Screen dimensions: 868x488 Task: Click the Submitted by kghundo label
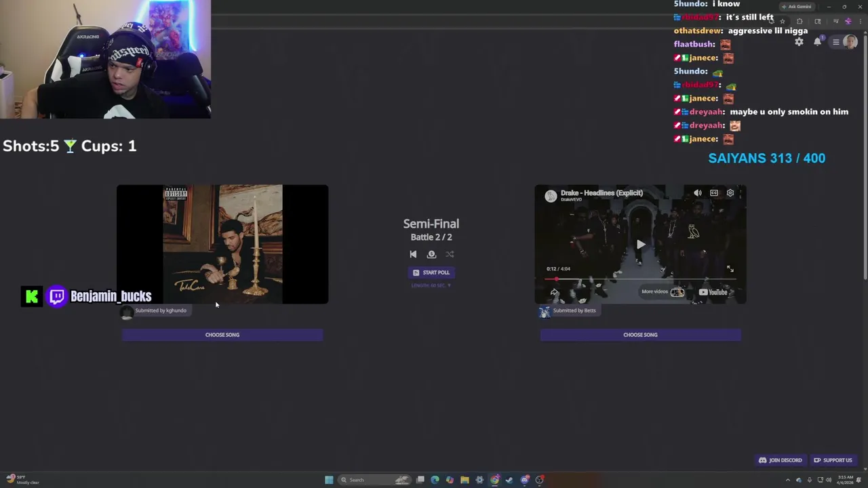pyautogui.click(x=161, y=310)
